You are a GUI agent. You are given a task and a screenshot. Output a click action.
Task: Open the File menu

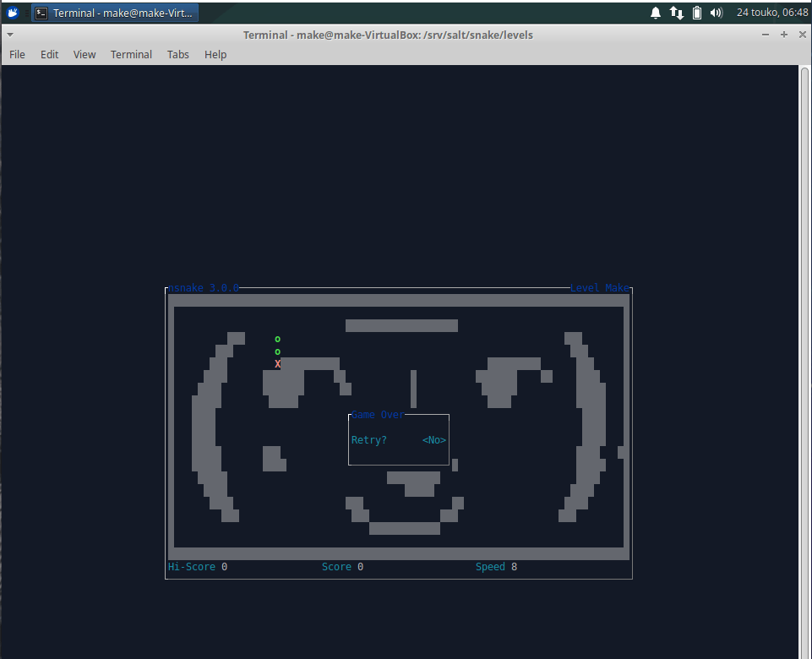[x=17, y=54]
